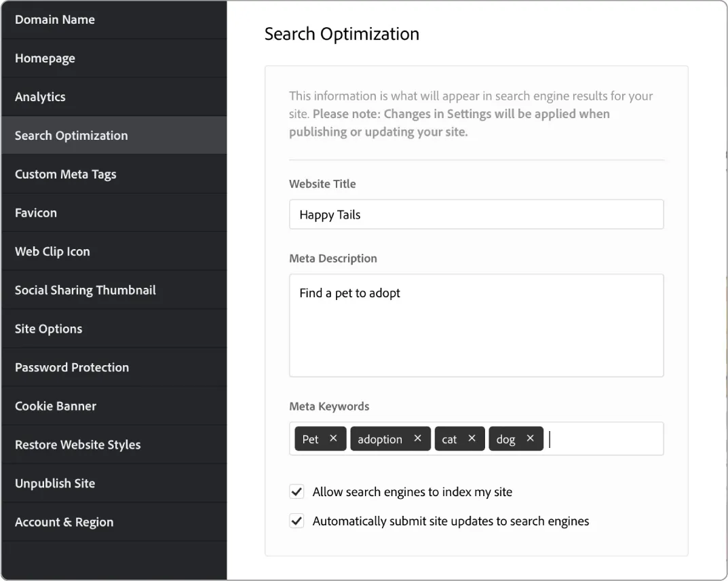Screen dimensions: 728x581
Task: Remove the "dog" keyword tag
Action: 530,438
